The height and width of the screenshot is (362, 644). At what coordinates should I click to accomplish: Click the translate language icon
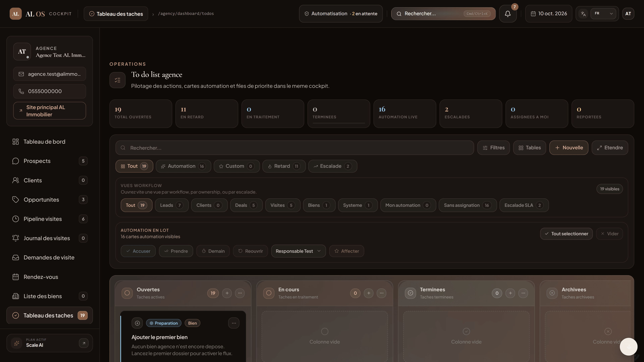(583, 14)
